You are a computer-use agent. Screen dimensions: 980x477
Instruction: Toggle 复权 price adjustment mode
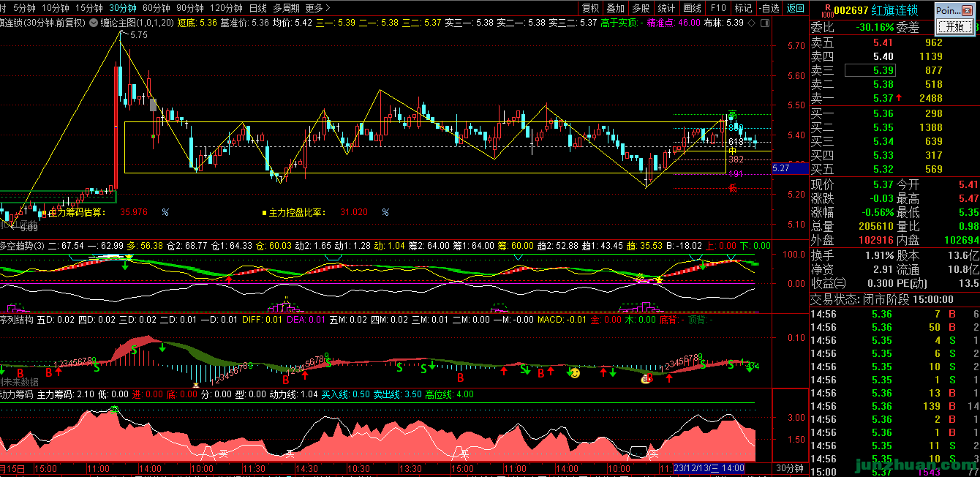[591, 8]
